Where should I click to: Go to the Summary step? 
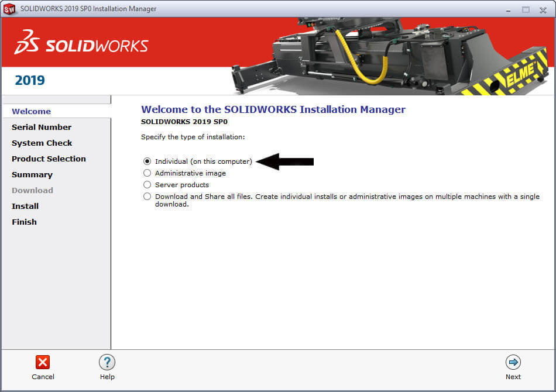click(x=32, y=174)
